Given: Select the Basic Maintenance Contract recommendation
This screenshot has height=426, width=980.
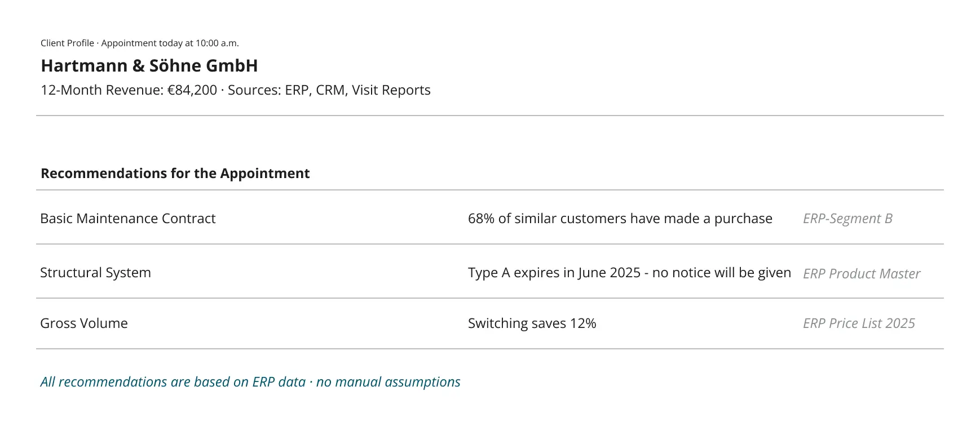Looking at the screenshot, I should click(489, 218).
